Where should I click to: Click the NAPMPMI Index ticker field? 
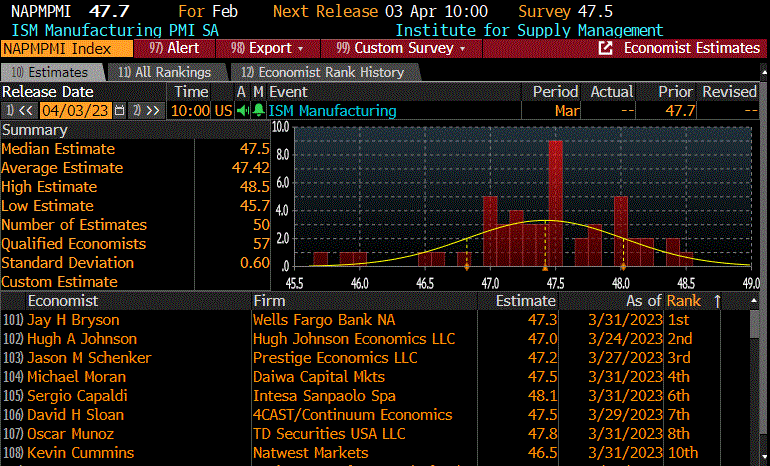[x=67, y=49]
